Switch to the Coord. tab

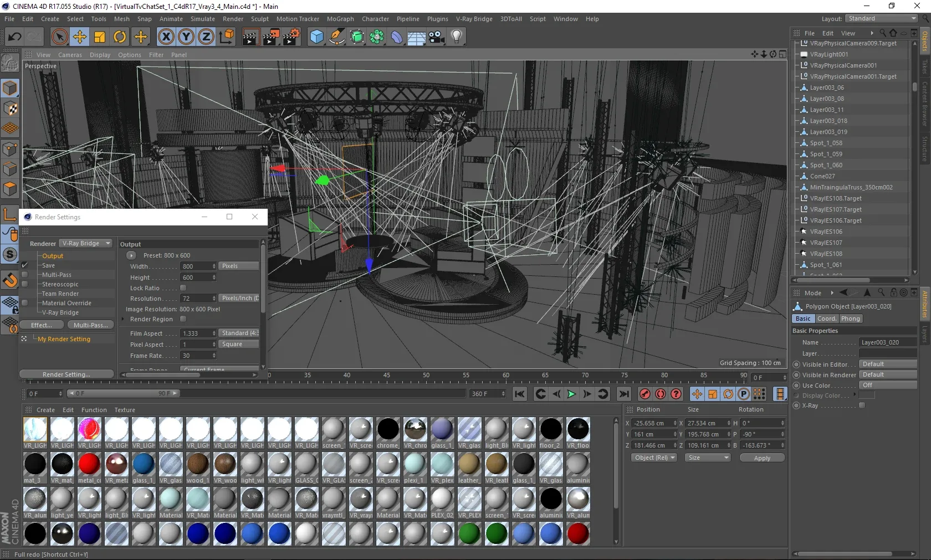[x=826, y=318]
